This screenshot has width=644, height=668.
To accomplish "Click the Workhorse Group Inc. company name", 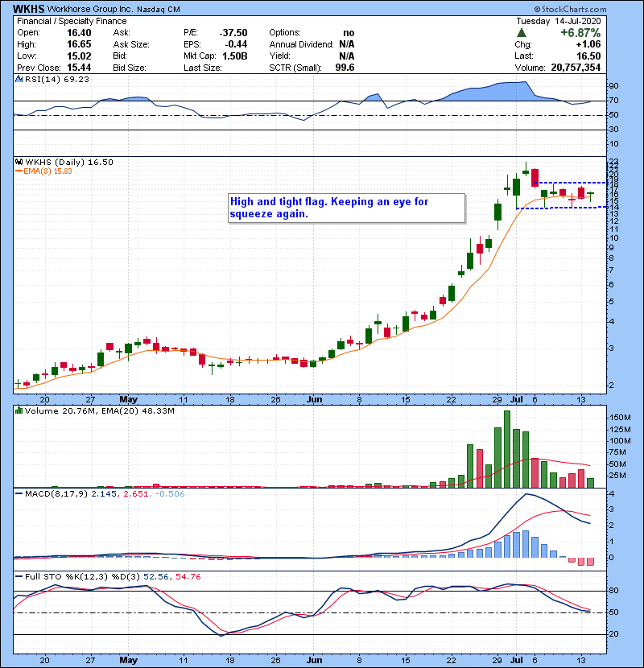I will [90, 9].
